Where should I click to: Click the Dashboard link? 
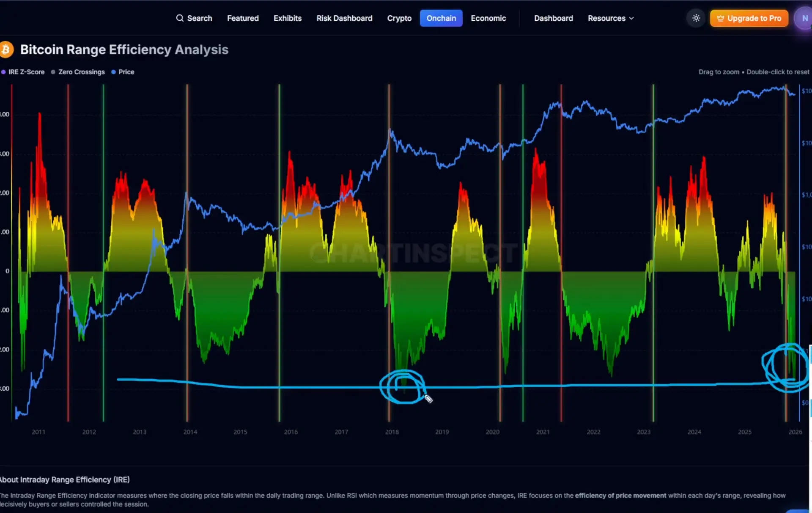click(553, 18)
